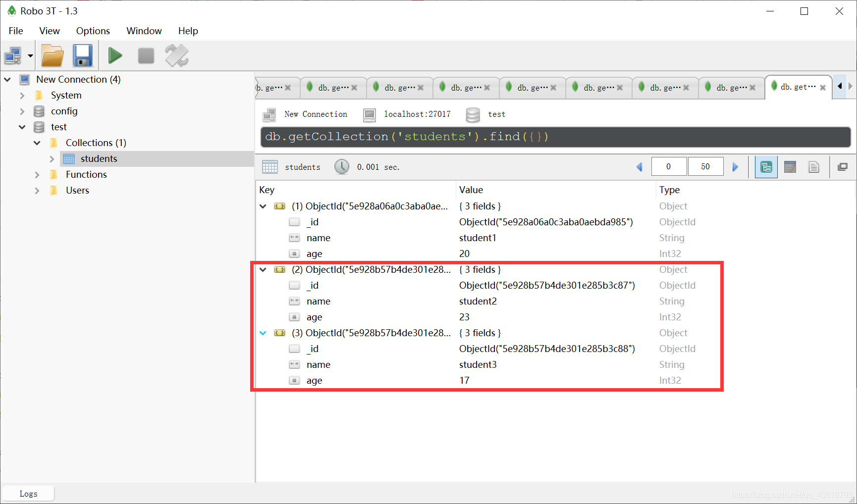The image size is (857, 504).
Task: Select the config database in the tree
Action: click(x=64, y=111)
